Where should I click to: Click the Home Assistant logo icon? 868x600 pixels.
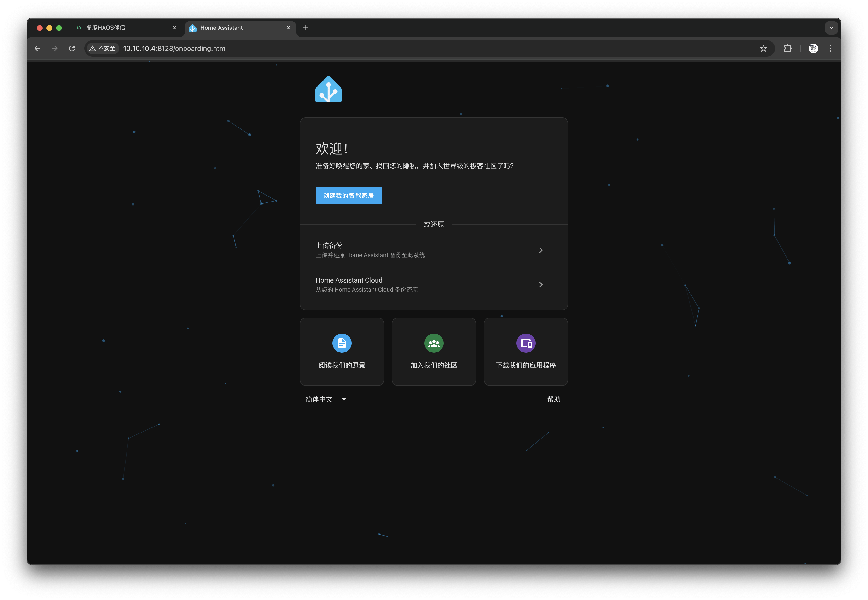pyautogui.click(x=328, y=89)
